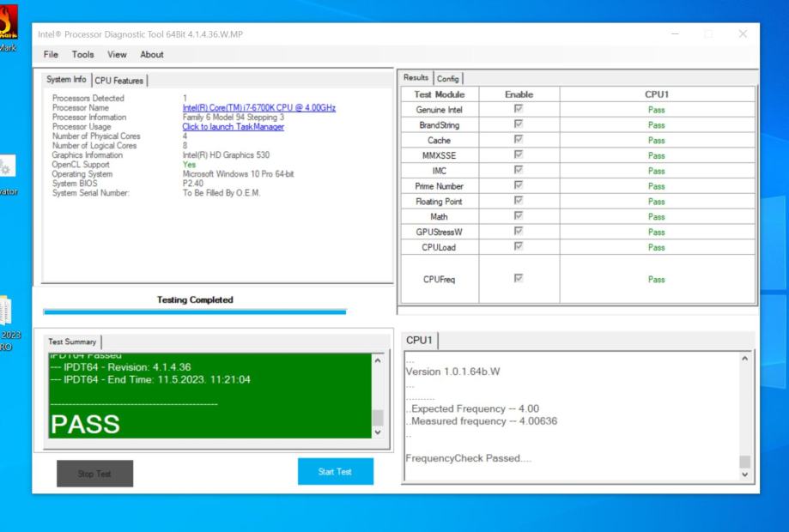Click the Pass result for Cache
789x532 pixels.
coord(656,140)
